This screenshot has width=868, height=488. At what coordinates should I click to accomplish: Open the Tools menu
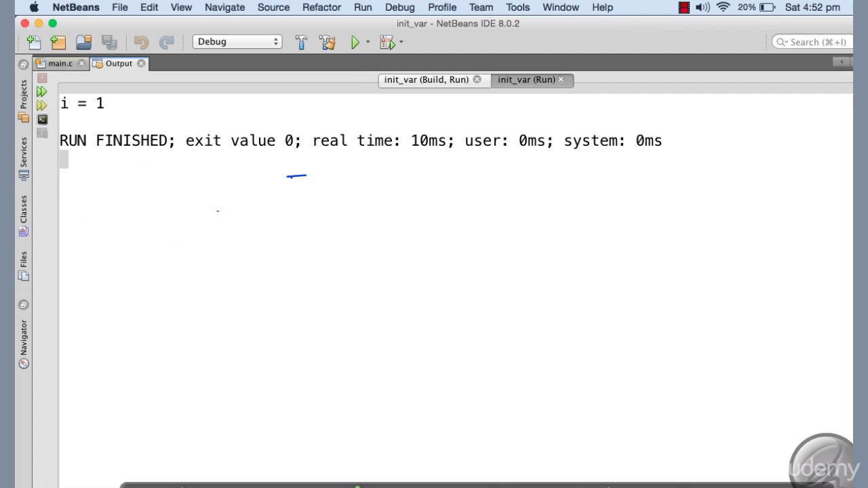[517, 7]
